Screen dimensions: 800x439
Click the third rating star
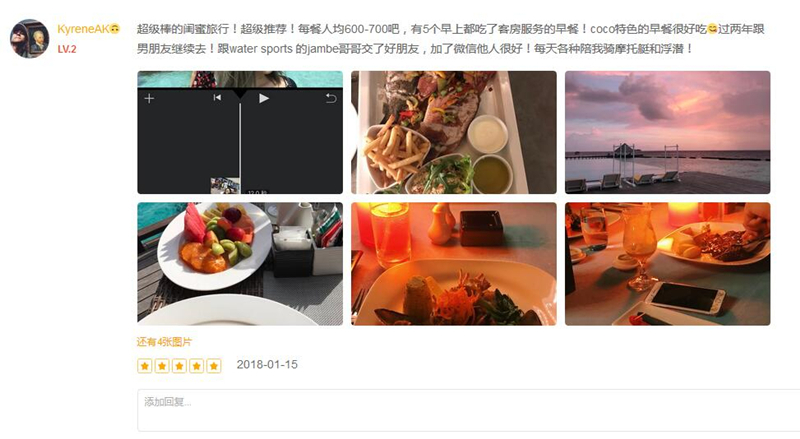click(179, 366)
